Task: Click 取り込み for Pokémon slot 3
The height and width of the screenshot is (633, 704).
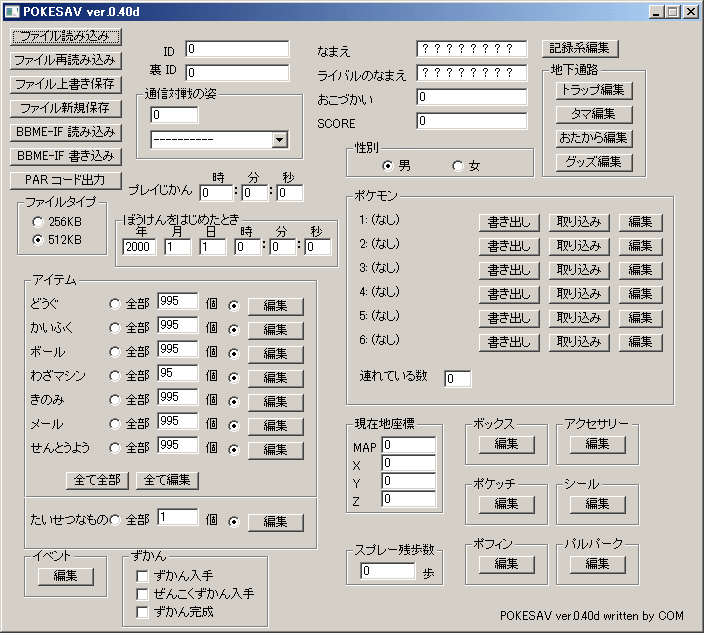Action: point(579,270)
